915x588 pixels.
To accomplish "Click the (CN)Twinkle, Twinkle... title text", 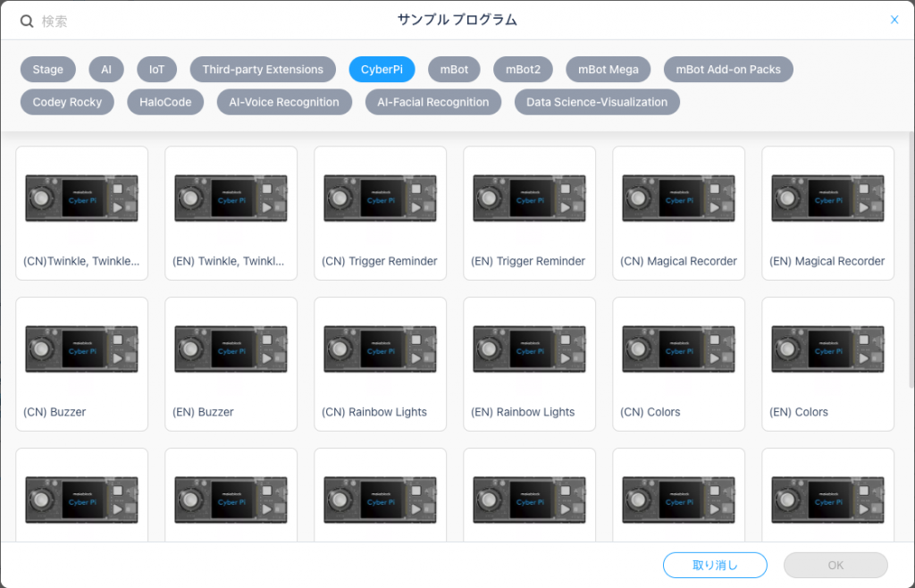I will (x=81, y=261).
